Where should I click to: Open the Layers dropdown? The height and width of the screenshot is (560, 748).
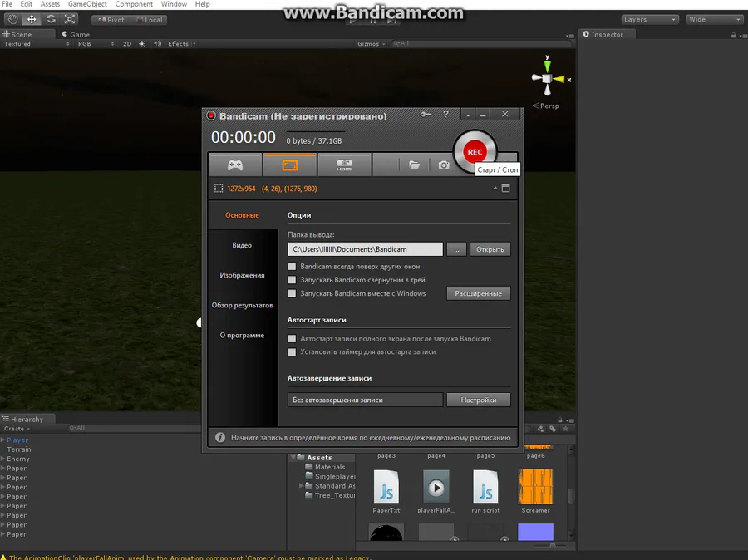[649, 20]
